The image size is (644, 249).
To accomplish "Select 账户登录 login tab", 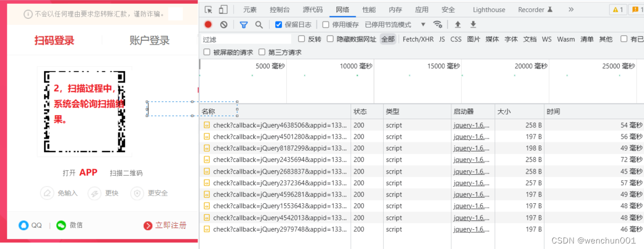I will [150, 41].
